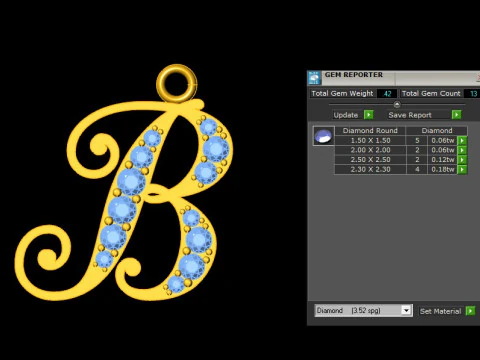This screenshot has width=480, height=360.
Task: Click the green arrow on the 2.30 X 2.30 row
Action: tap(462, 170)
